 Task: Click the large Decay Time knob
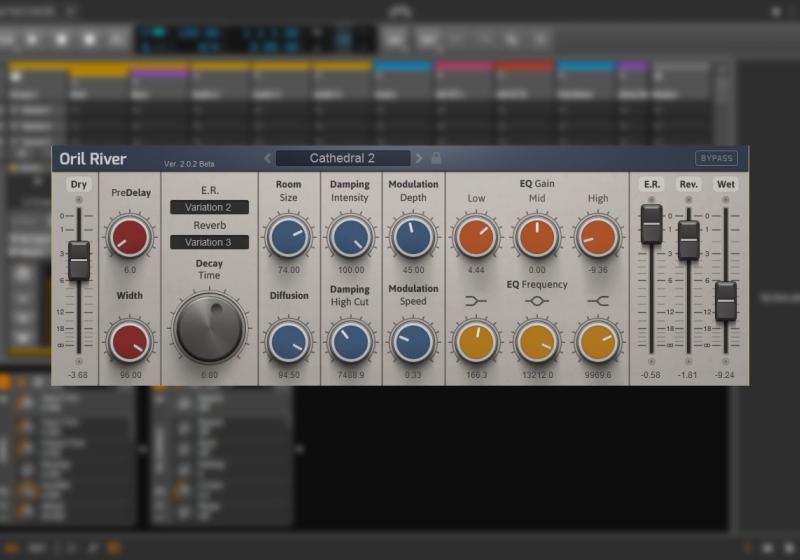[x=210, y=329]
